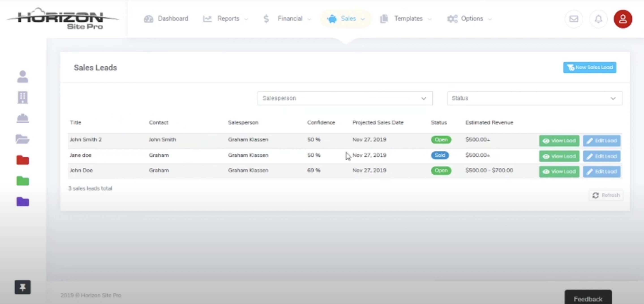
Task: Open the building icon in sidebar
Action: click(22, 97)
